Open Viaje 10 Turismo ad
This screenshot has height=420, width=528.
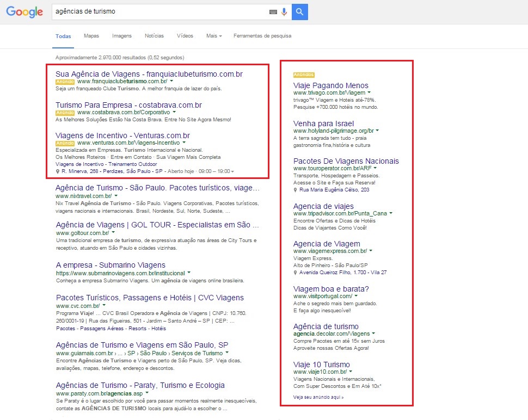click(x=322, y=365)
